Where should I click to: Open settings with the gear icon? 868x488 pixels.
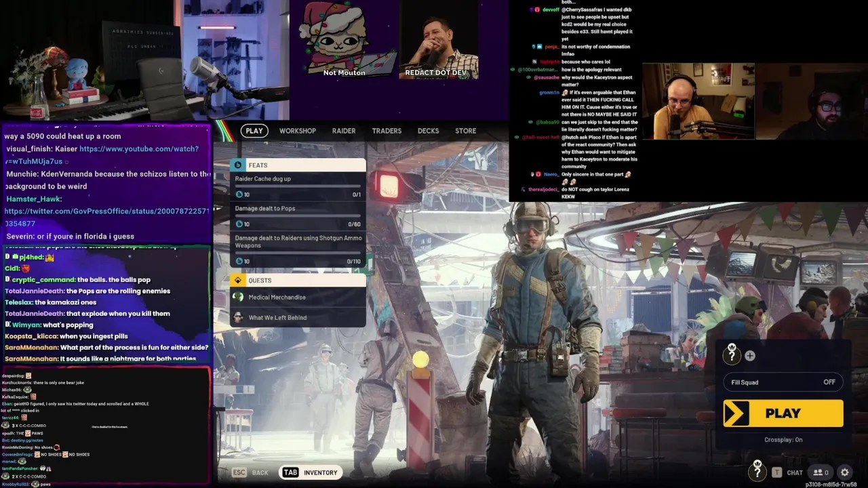click(x=845, y=472)
